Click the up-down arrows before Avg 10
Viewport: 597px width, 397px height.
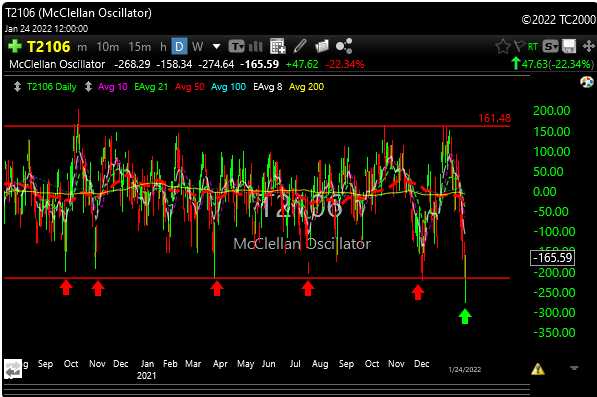point(88,87)
